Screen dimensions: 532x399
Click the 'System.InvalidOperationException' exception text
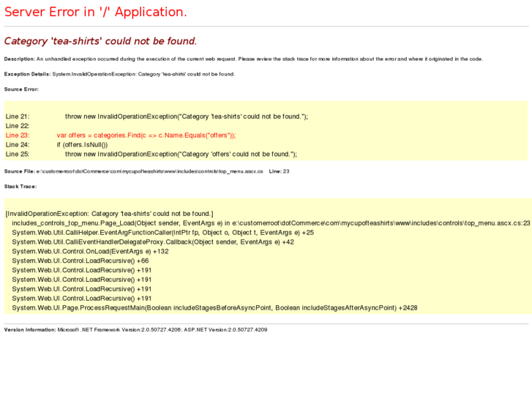coord(94,74)
